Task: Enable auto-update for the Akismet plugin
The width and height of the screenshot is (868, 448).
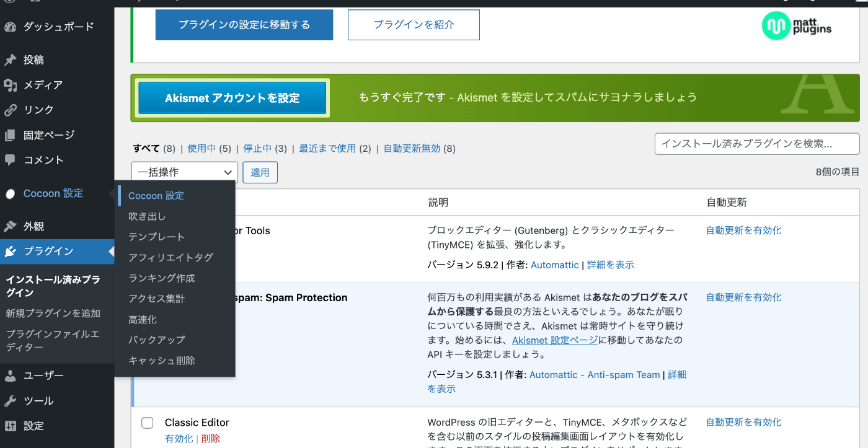Action: [x=743, y=297]
